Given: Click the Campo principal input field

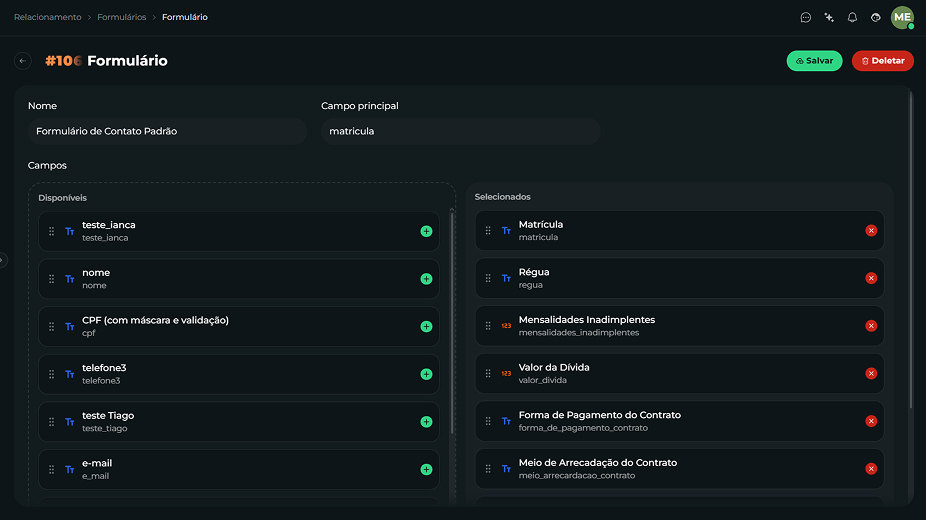Looking at the screenshot, I should point(461,131).
